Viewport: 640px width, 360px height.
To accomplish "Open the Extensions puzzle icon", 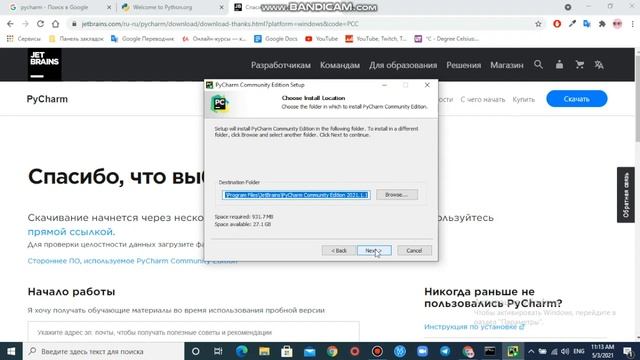I will [602, 24].
